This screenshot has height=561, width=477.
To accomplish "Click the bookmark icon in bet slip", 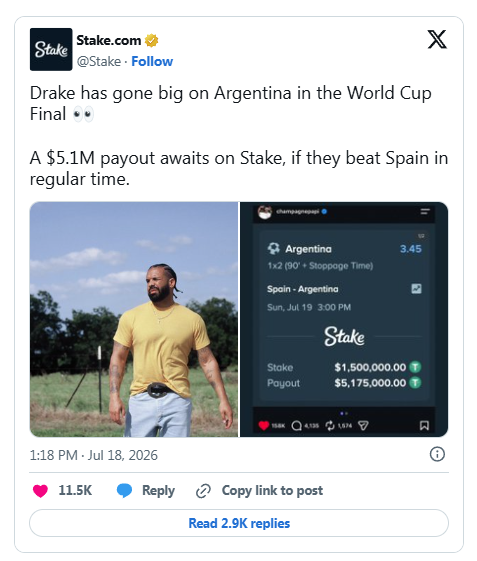I will pos(424,425).
